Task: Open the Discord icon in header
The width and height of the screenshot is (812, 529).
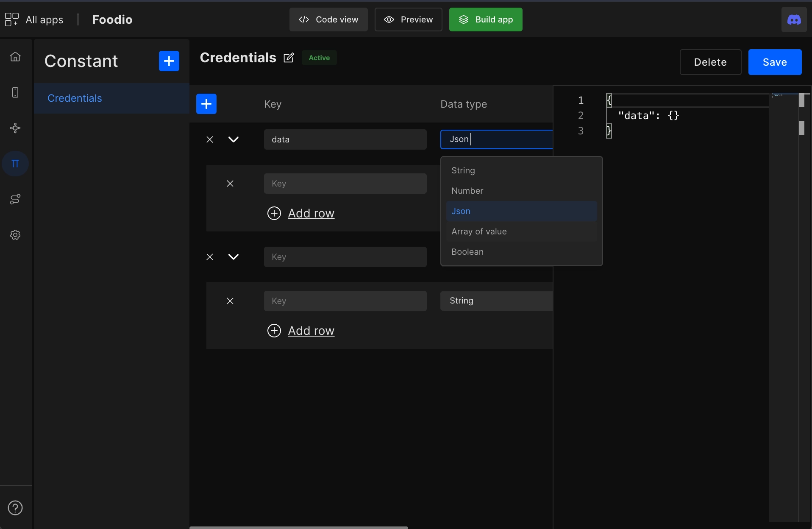Action: point(794,20)
